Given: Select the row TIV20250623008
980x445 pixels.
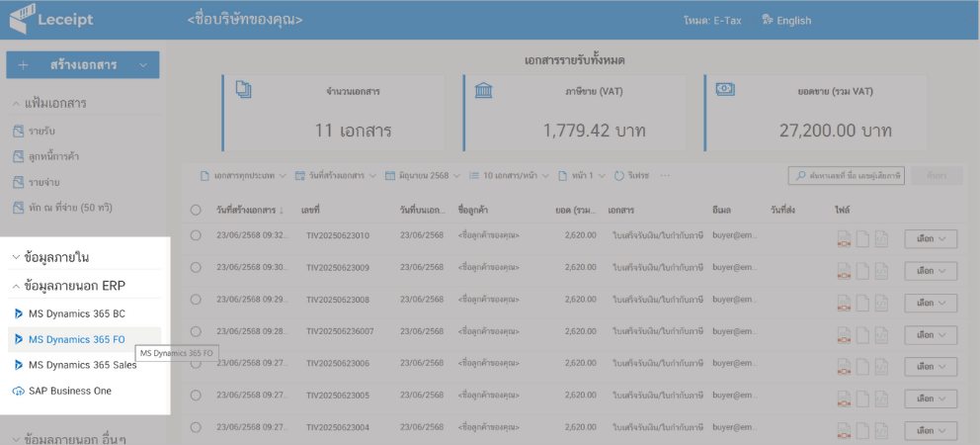Looking at the screenshot, I should click(196, 300).
